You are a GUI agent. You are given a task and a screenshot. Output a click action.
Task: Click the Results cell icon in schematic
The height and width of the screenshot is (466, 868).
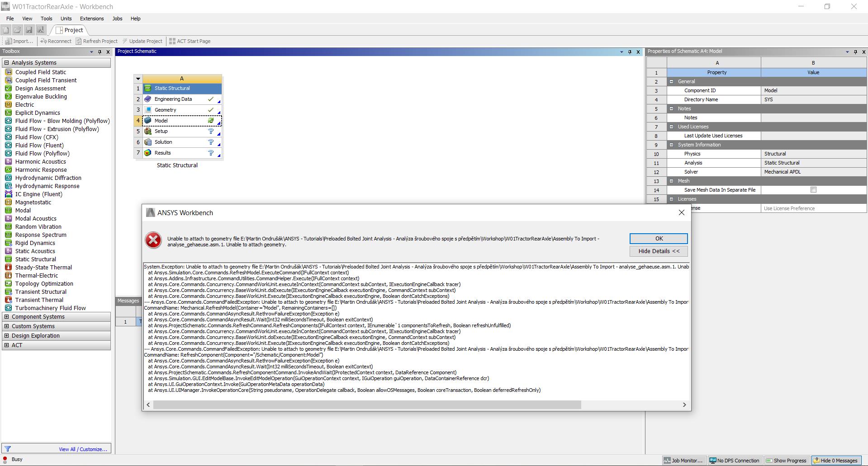click(x=148, y=153)
